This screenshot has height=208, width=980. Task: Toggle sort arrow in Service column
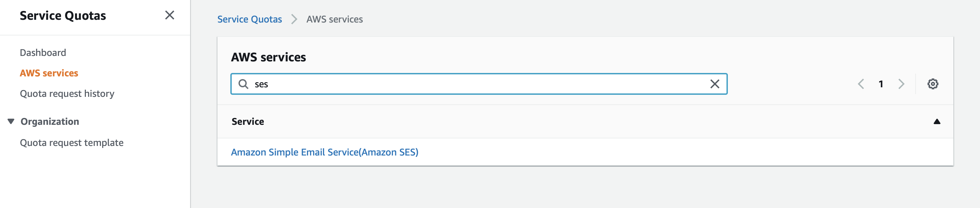(937, 121)
